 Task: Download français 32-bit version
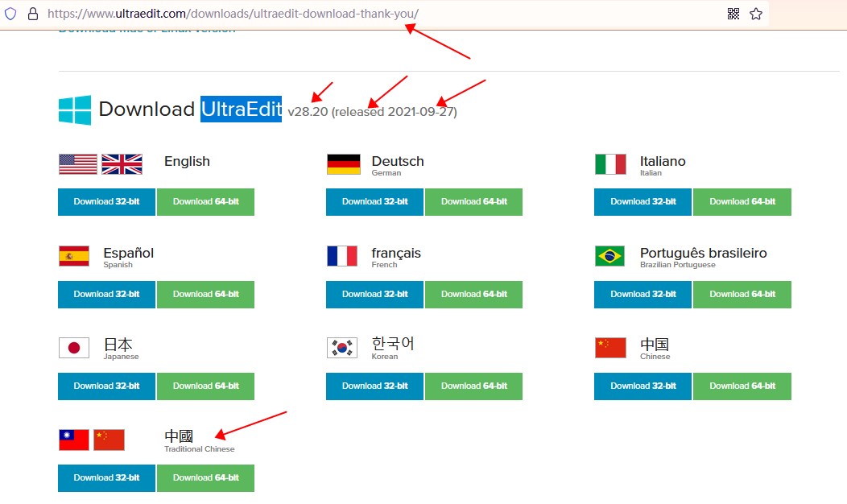[375, 295]
